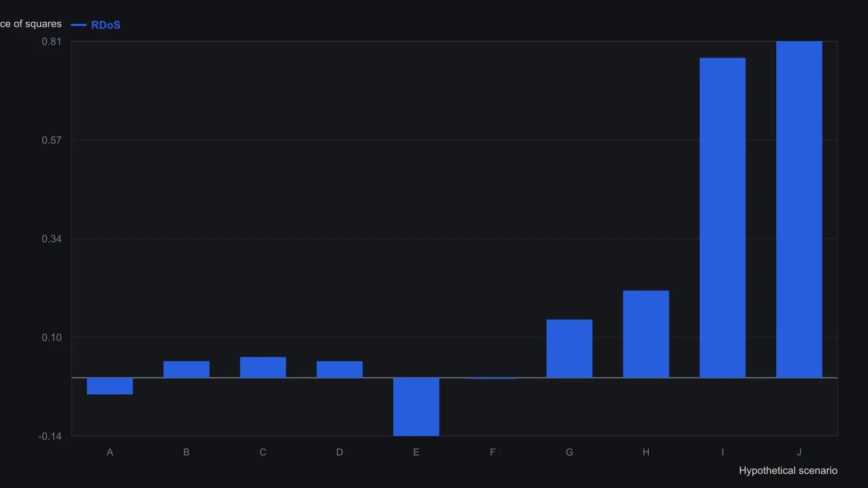Select the tallest bar, scenario J
Image resolution: width=868 pixels, height=488 pixels.
click(799, 209)
